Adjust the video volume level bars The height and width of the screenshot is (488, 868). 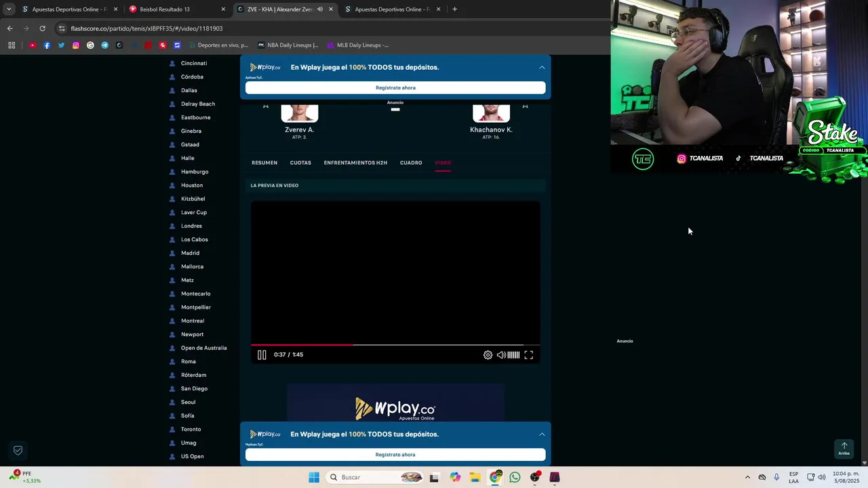(513, 354)
